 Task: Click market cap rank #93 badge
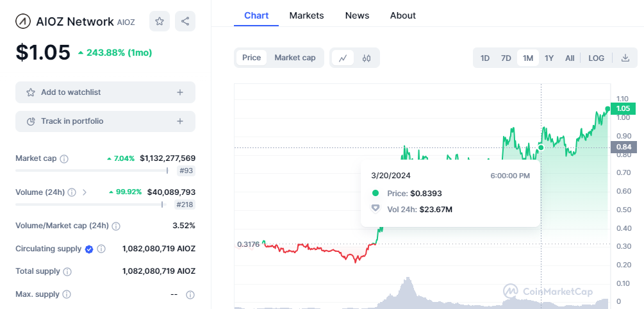tap(186, 171)
